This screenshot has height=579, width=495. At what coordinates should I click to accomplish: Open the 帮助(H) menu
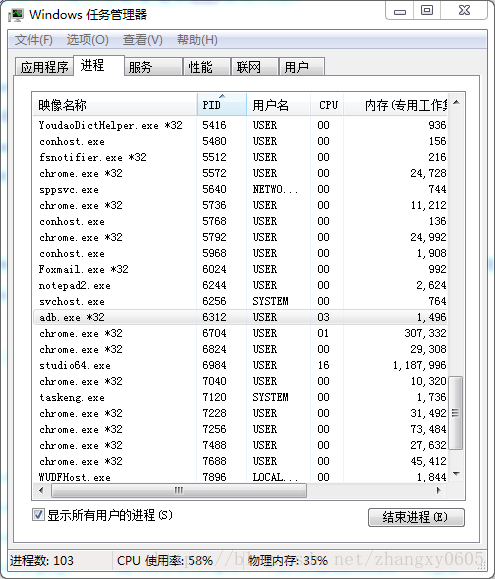pyautogui.click(x=197, y=40)
